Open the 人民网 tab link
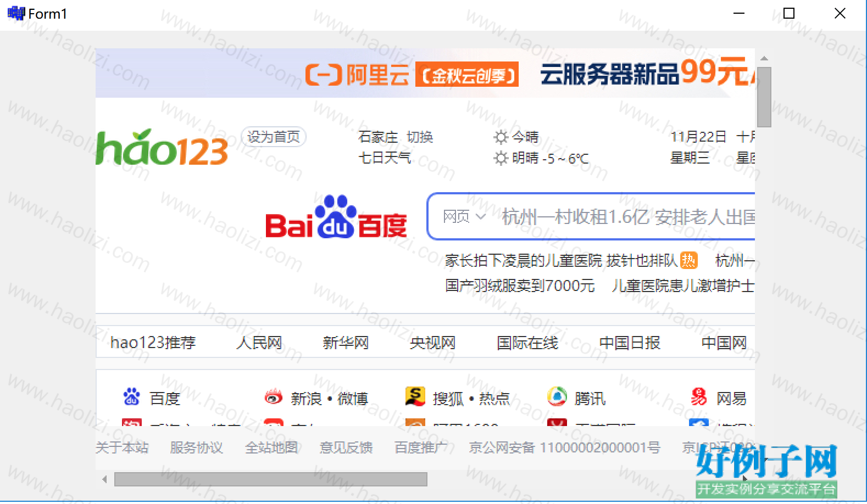The image size is (867, 504). (x=259, y=343)
